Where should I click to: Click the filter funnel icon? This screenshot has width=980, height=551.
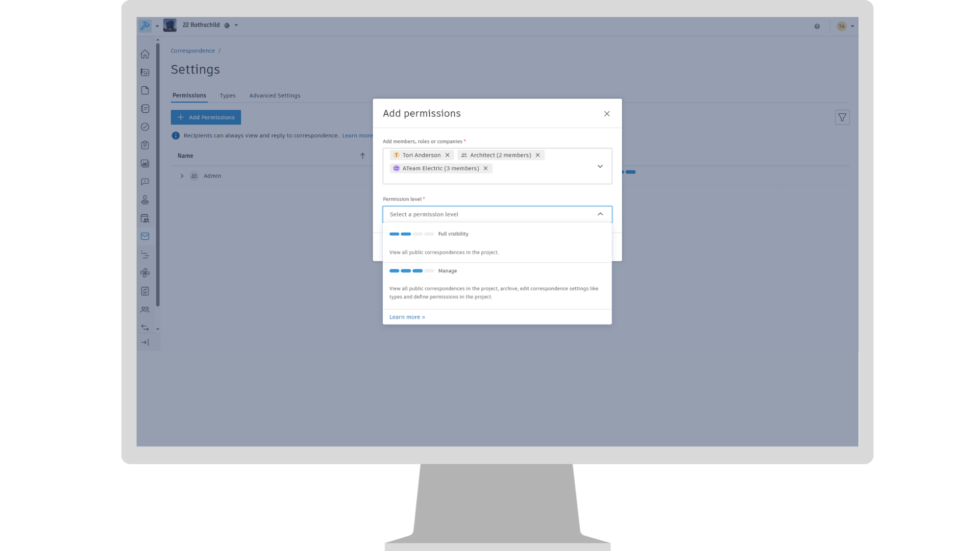[842, 117]
